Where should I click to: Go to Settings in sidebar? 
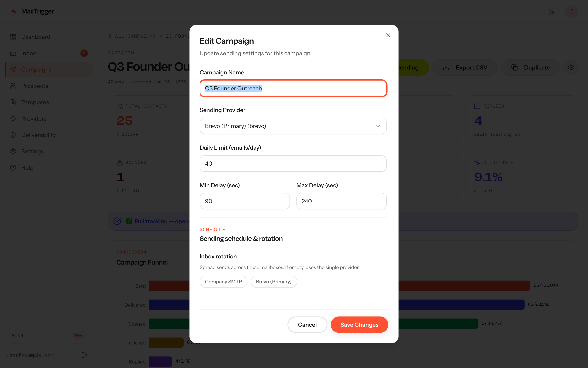click(x=49, y=151)
